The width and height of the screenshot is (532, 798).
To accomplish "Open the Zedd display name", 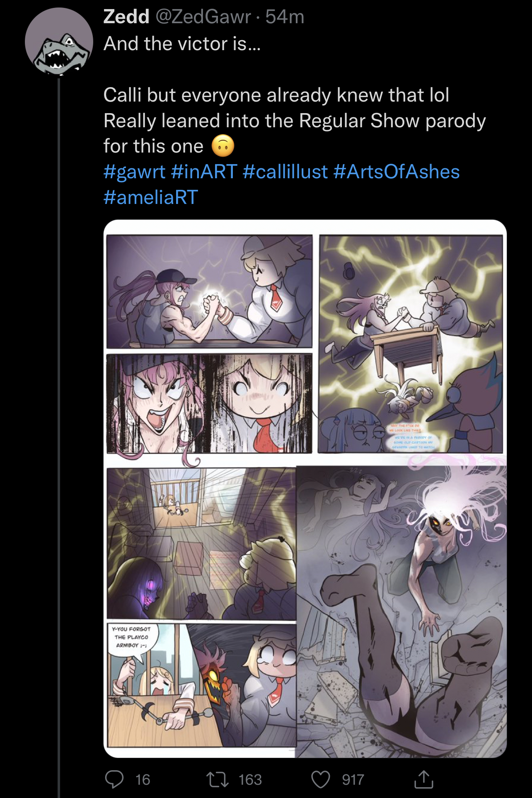I will coord(126,17).
